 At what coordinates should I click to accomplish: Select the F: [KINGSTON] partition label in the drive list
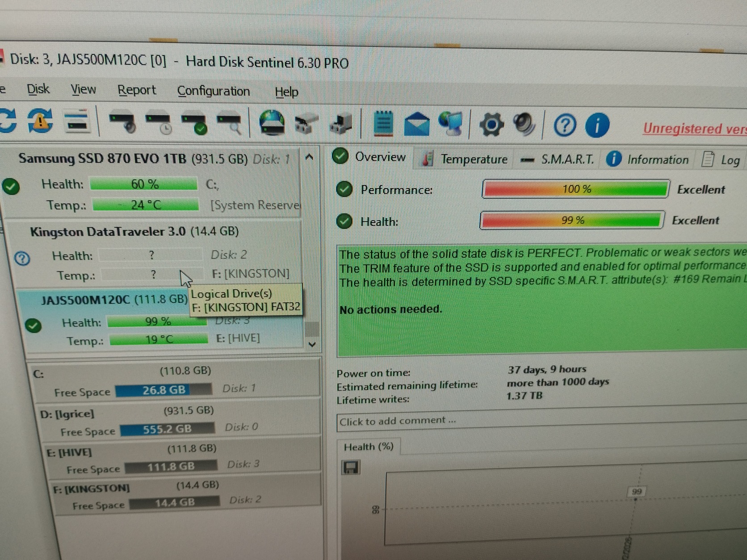(x=91, y=489)
